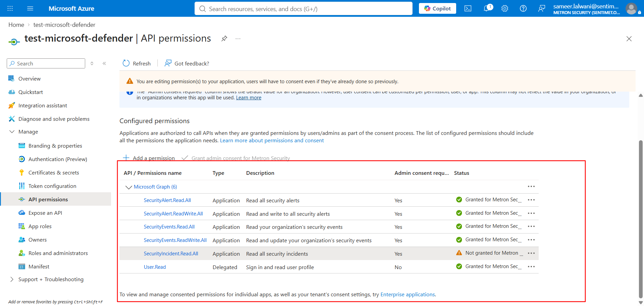Image resolution: width=644 pixels, height=306 pixels.
Task: Open Learn more about permissions and consent
Action: pos(272,140)
